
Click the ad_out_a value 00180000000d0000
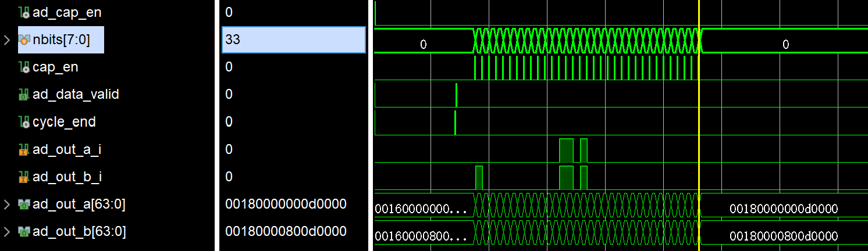click(286, 204)
